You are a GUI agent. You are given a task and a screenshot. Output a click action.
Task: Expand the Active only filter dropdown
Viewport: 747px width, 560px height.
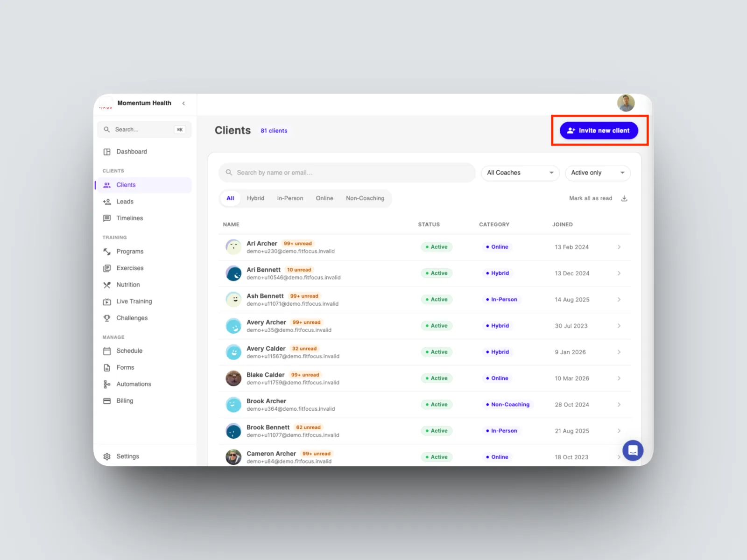(x=598, y=173)
